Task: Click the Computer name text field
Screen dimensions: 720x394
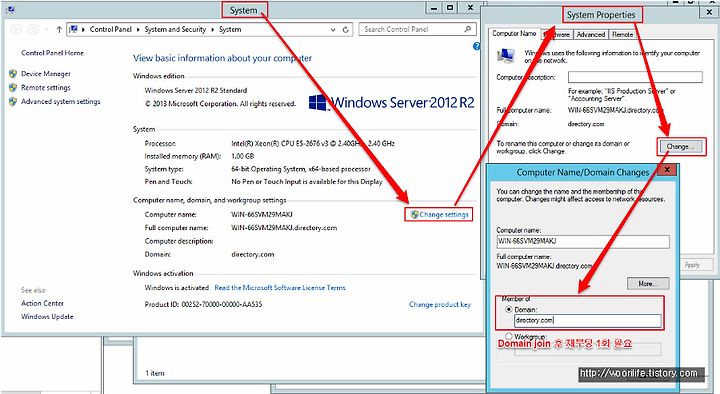Action: 583,241
